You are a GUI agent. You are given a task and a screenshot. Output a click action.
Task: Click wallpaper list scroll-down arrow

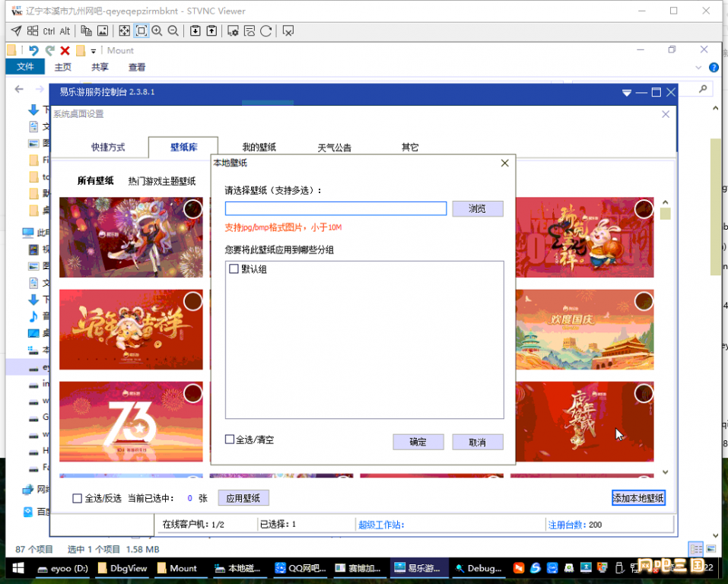point(666,472)
